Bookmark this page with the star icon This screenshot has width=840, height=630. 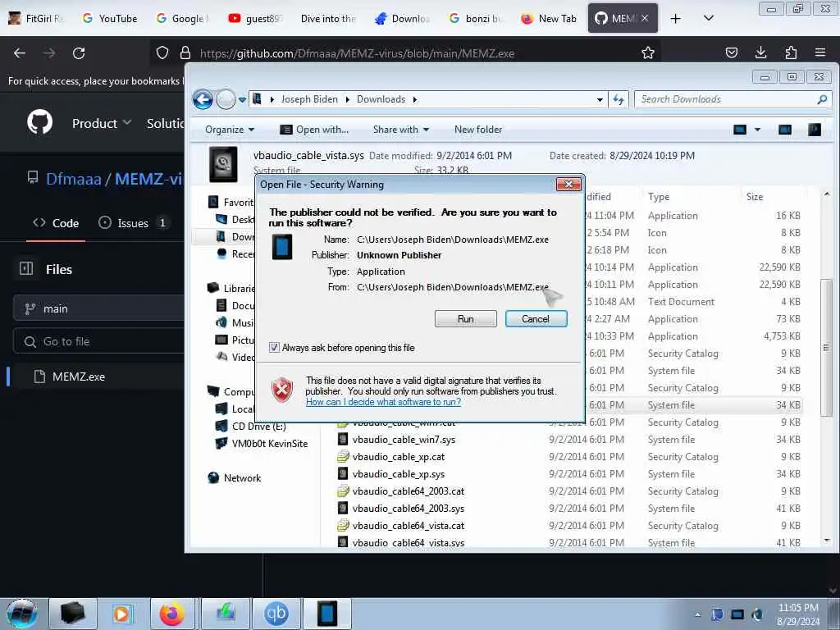pos(648,53)
